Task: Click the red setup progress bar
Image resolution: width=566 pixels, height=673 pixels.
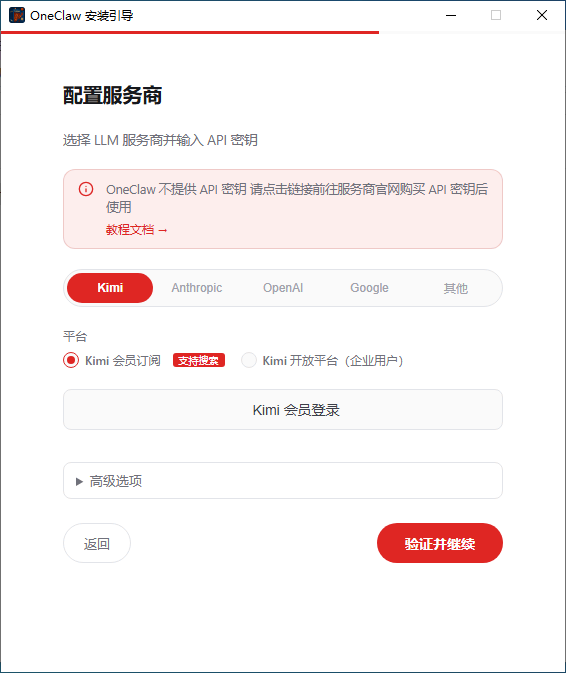Action: (190, 32)
